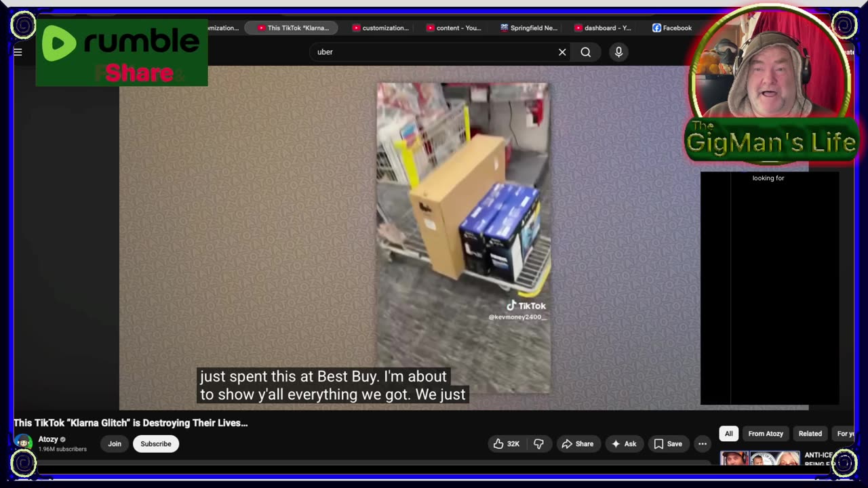Viewport: 868px width, 488px height.
Task: Open the Ask AI button
Action: (624, 444)
